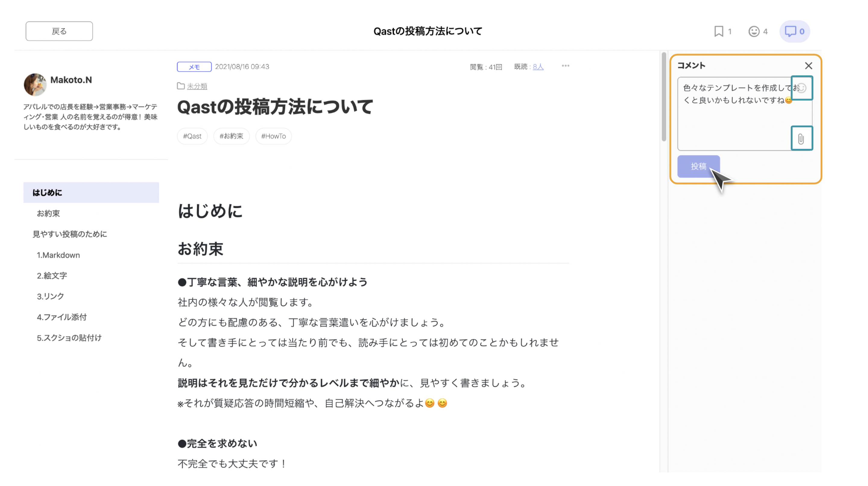Viewport: 868px width, 486px height.
Task: Click the 戻る back button
Action: point(59,31)
